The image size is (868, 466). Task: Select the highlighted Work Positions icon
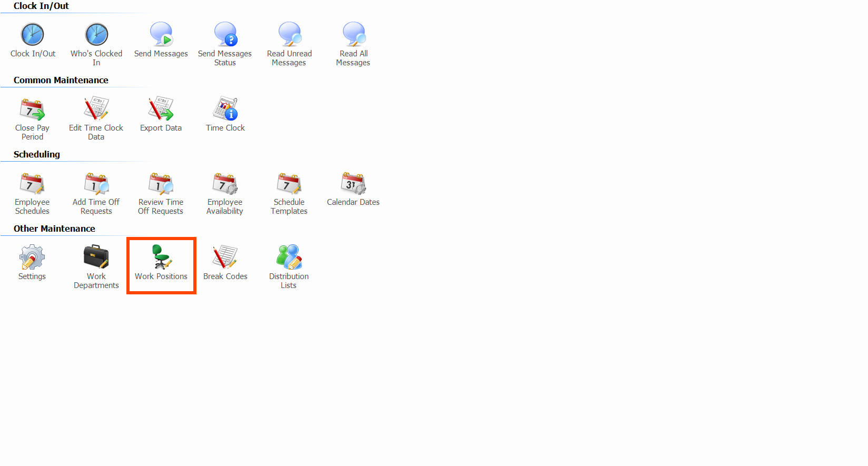point(161,258)
